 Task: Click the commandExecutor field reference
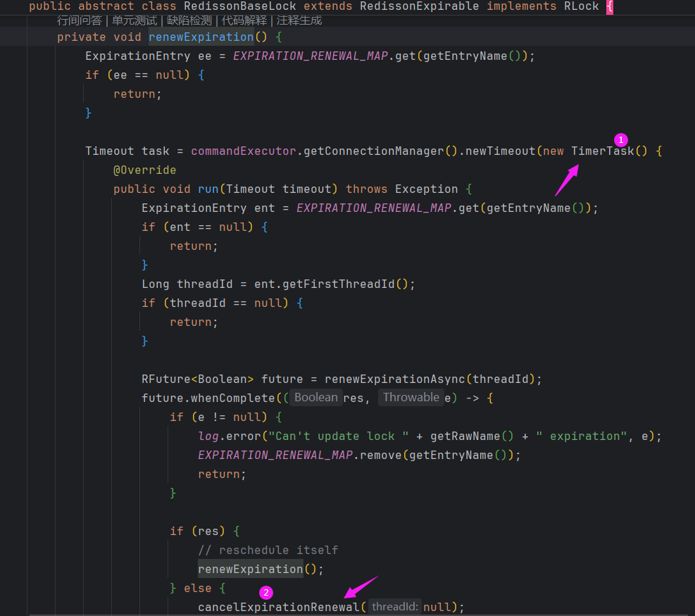[244, 151]
